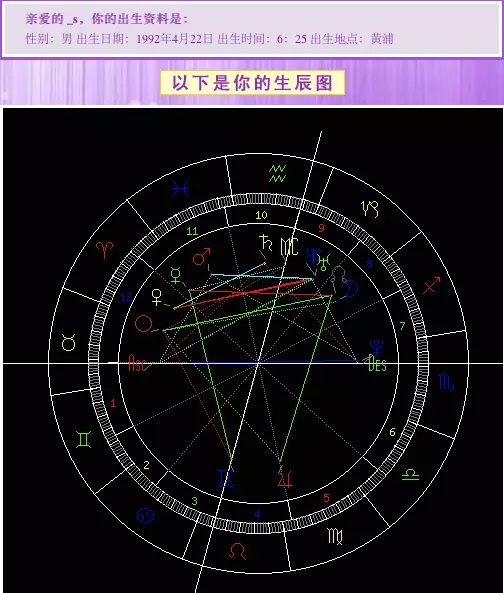The width and height of the screenshot is (504, 593).
Task: Click the Gemini zodiac sign glyph
Action: (84, 439)
